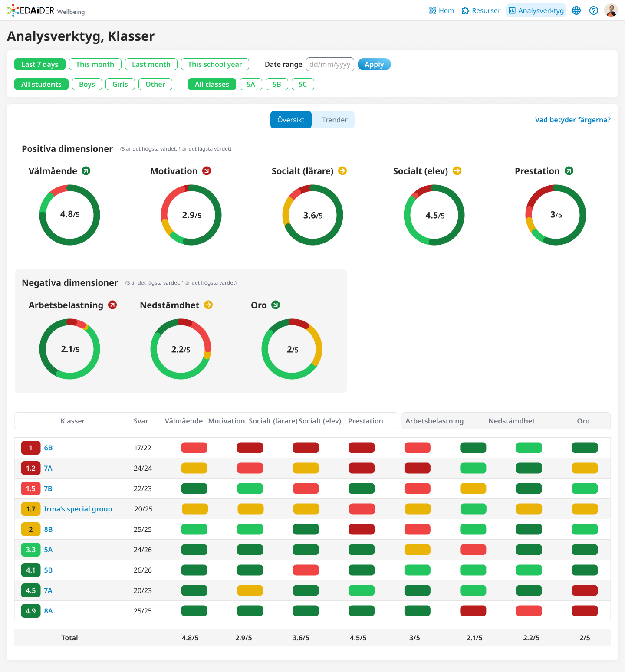This screenshot has height=672, width=625.
Task: Click the dark red Oro pill in the 8A row
Action: [x=585, y=611]
